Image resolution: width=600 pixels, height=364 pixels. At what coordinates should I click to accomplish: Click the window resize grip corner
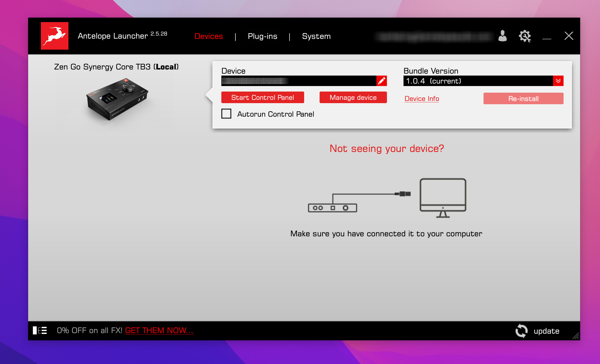pyautogui.click(x=576, y=336)
